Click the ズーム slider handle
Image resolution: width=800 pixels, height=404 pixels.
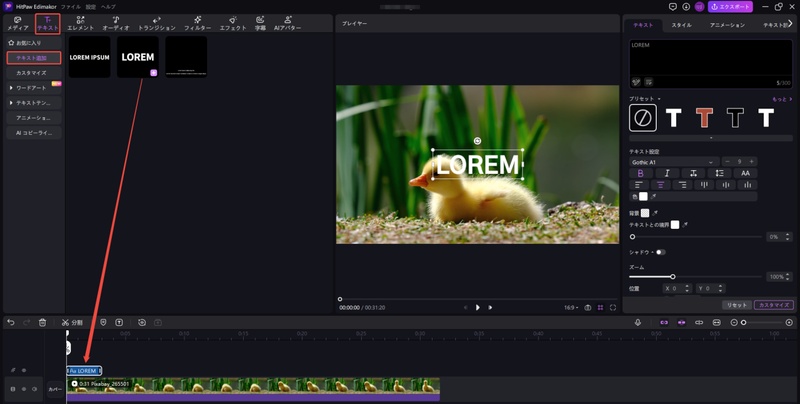[672, 277]
